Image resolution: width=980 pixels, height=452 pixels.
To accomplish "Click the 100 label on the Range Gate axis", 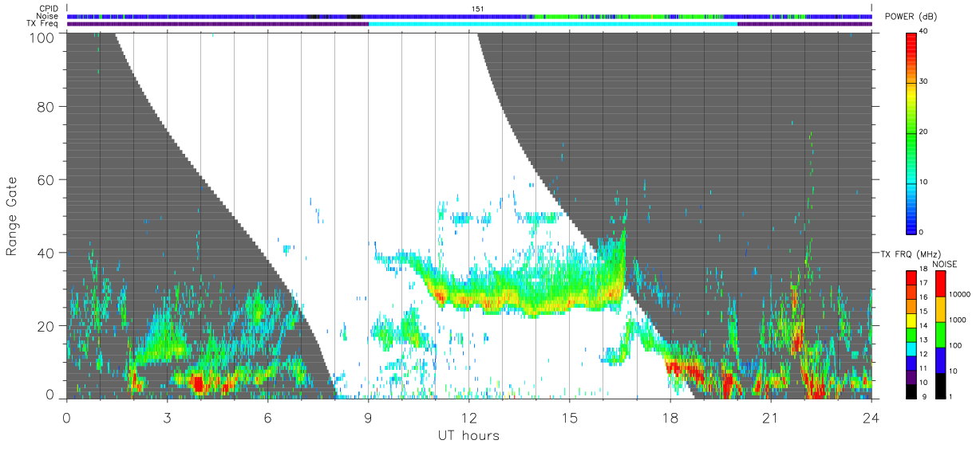I will click(43, 37).
